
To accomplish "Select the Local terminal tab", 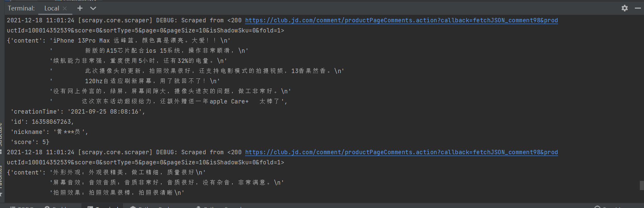I will (x=51, y=8).
